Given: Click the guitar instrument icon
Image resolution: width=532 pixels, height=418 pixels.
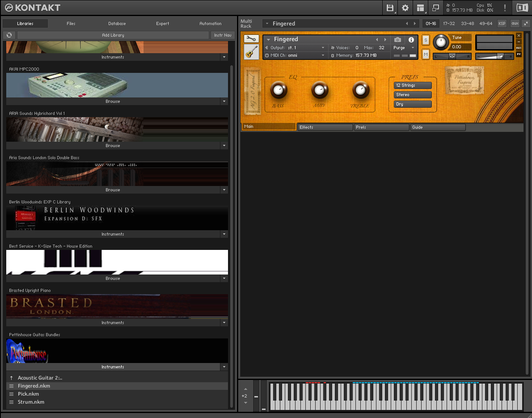Looking at the screenshot, I should (x=251, y=52).
